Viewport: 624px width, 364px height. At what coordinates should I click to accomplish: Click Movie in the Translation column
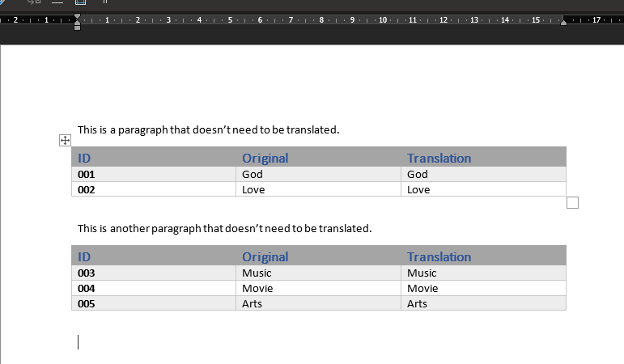422,288
